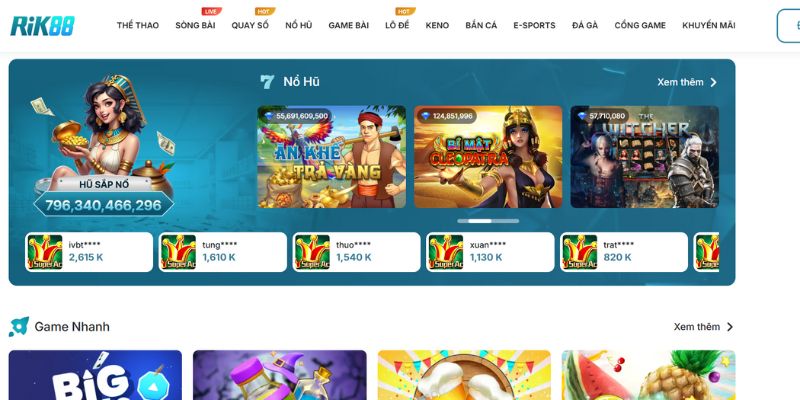Select the Super Ace icon beside xuan****

pos(446,252)
